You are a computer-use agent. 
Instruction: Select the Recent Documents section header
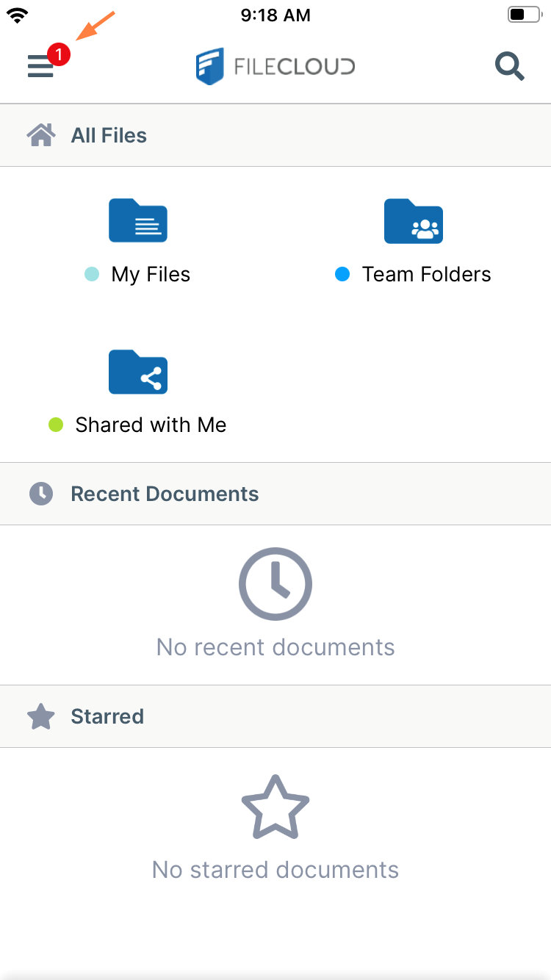165,494
